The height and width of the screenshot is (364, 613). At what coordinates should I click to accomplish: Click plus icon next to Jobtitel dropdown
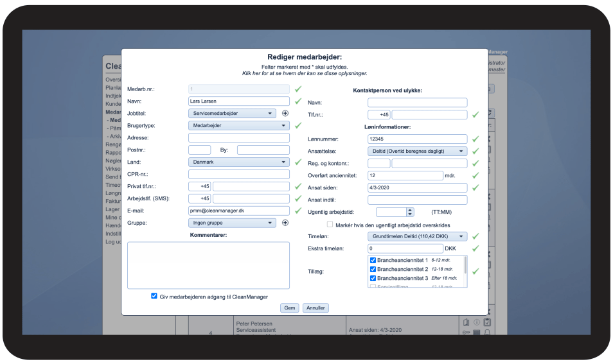coord(285,114)
